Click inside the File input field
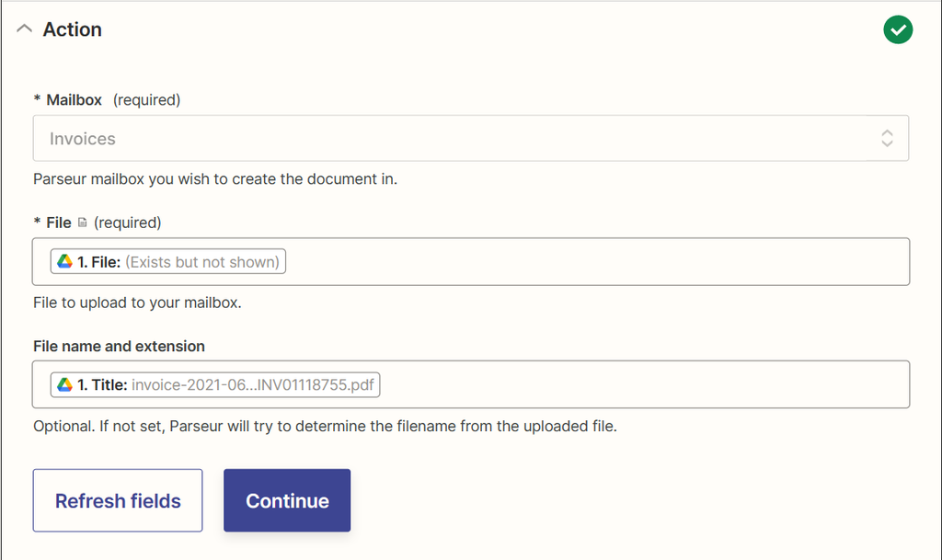Screen dimensions: 942x560 click(552, 261)
